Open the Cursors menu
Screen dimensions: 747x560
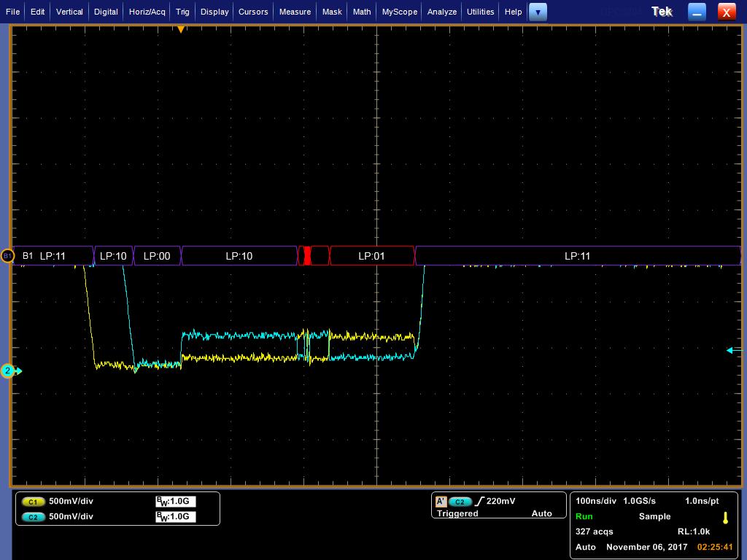pos(253,12)
